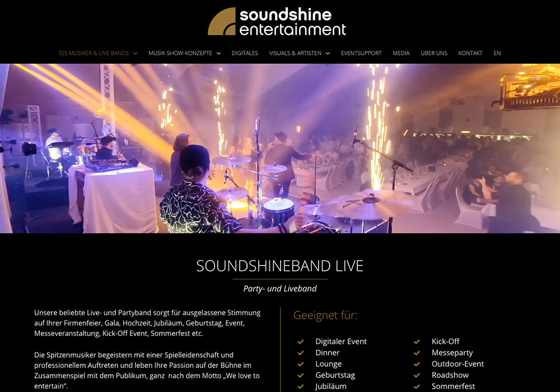This screenshot has width=560, height=392.
Task: Click checkmark icon next to Dinner
Action: [301, 353]
